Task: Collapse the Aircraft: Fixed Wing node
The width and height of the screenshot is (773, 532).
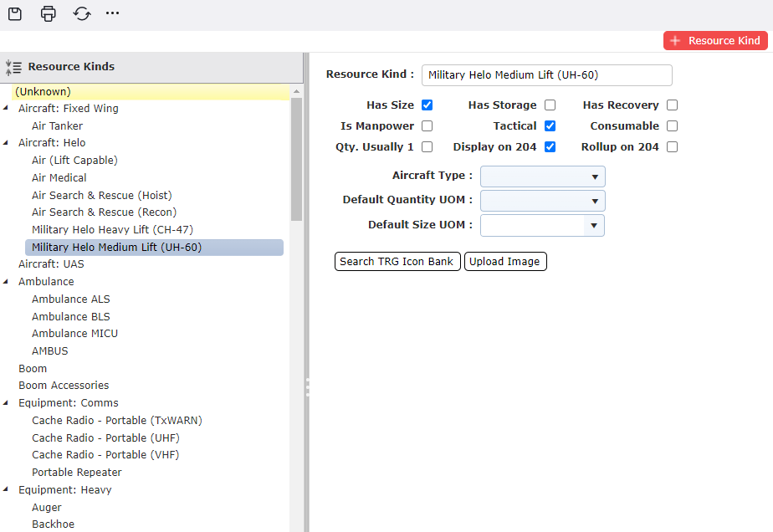Action: (x=5, y=107)
